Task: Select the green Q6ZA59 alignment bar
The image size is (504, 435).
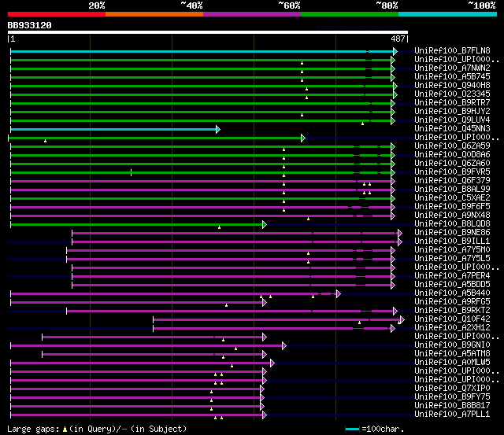Action: point(201,147)
